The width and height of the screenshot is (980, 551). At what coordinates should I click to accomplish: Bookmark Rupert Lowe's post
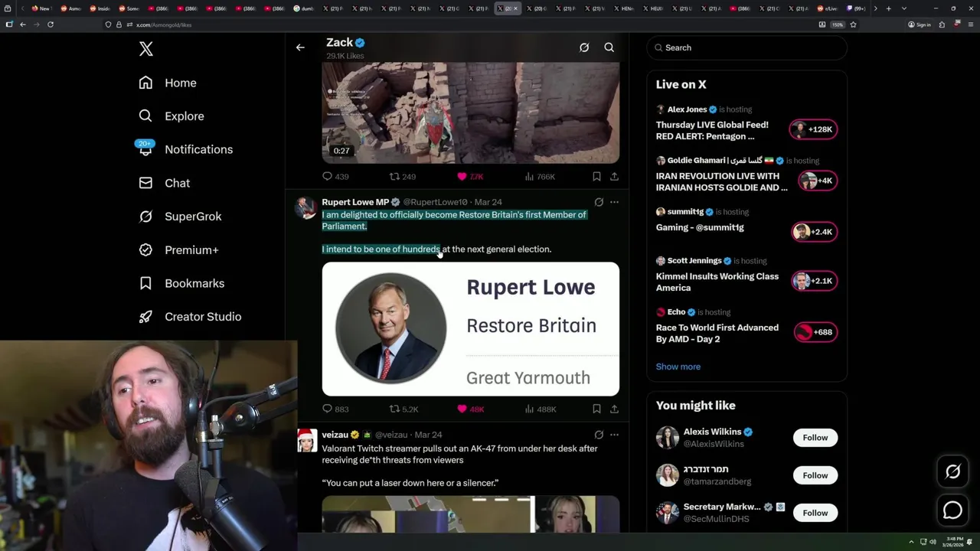click(596, 409)
